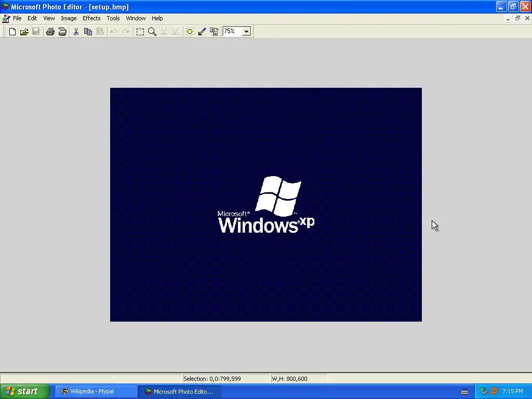
Task: Click the 7:15 PM system clock
Action: click(x=513, y=391)
